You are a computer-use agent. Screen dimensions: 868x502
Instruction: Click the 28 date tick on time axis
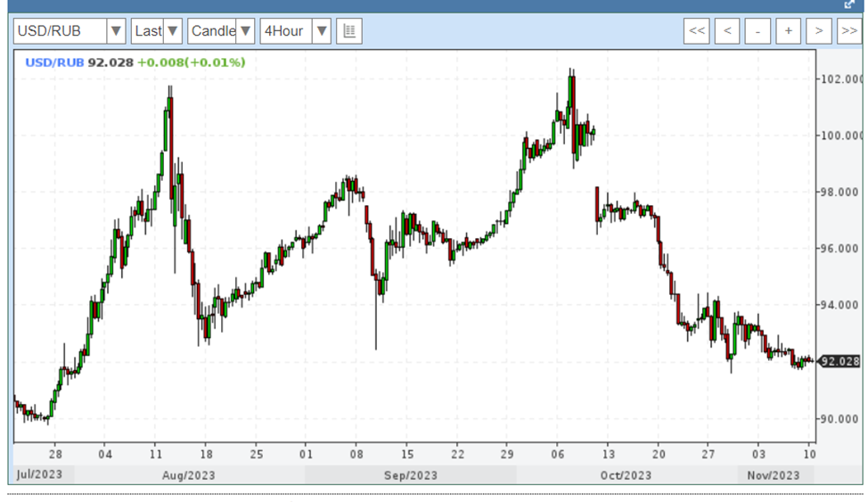coord(55,455)
